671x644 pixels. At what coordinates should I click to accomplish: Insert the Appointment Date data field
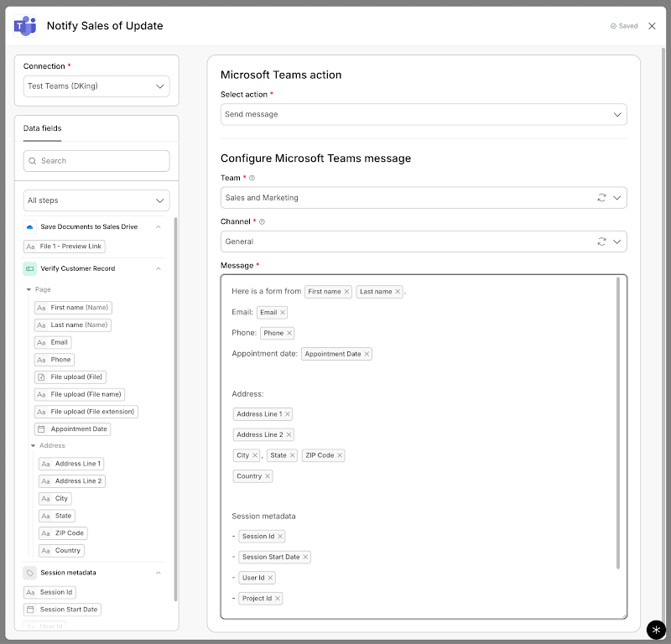(72, 429)
